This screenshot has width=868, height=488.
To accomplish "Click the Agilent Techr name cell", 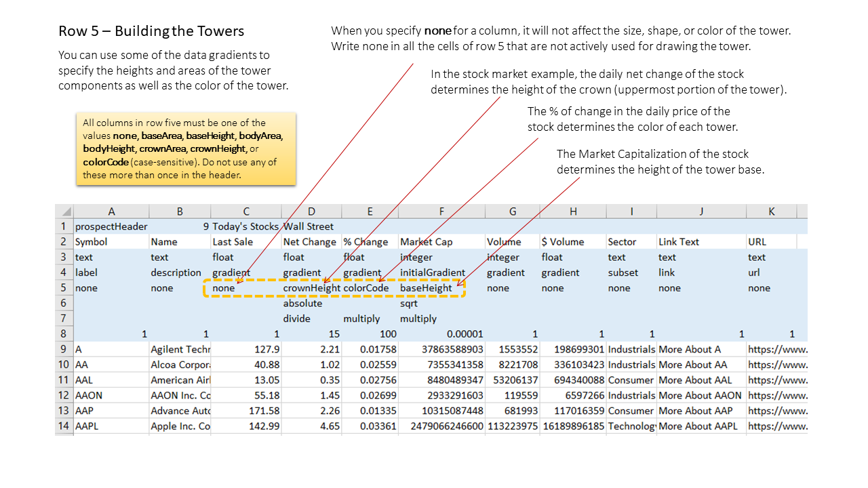I will (x=180, y=350).
